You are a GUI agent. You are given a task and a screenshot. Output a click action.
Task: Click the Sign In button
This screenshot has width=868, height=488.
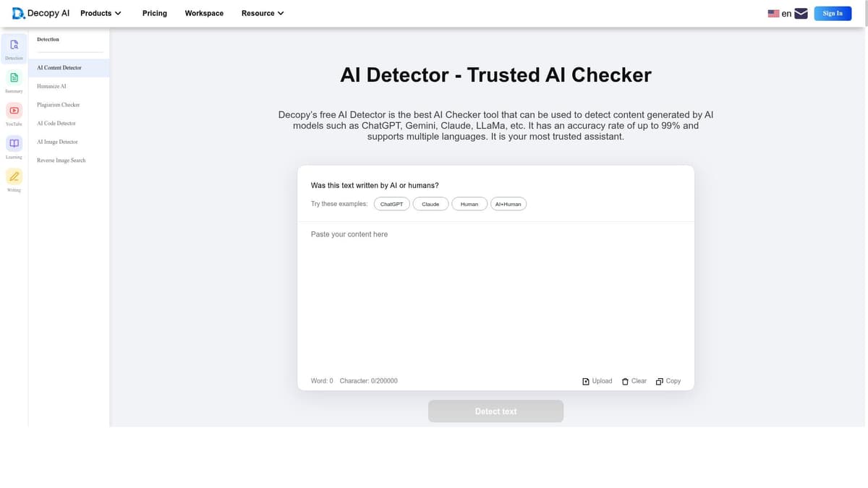[x=833, y=13]
